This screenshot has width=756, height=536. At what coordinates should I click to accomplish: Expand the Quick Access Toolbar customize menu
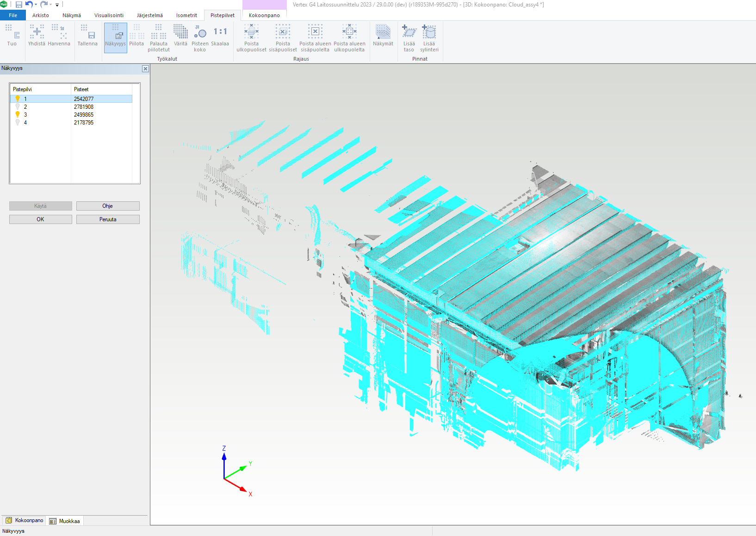pyautogui.click(x=57, y=5)
